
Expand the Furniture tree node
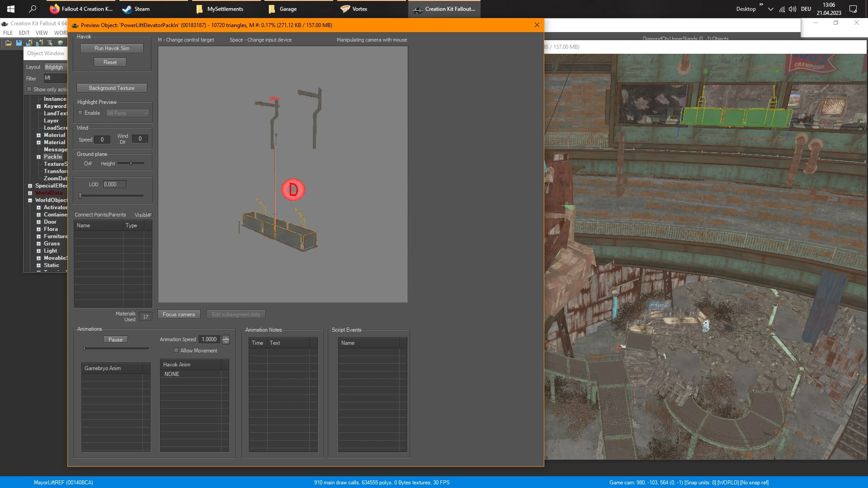38,236
